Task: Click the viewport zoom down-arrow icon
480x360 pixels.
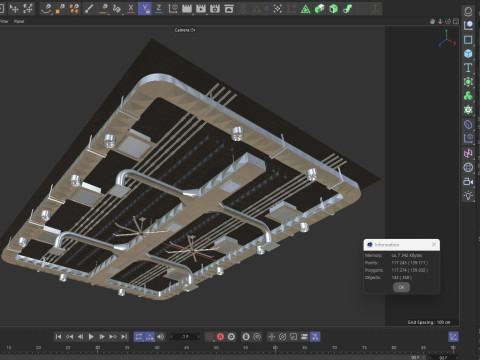Action: (x=440, y=21)
